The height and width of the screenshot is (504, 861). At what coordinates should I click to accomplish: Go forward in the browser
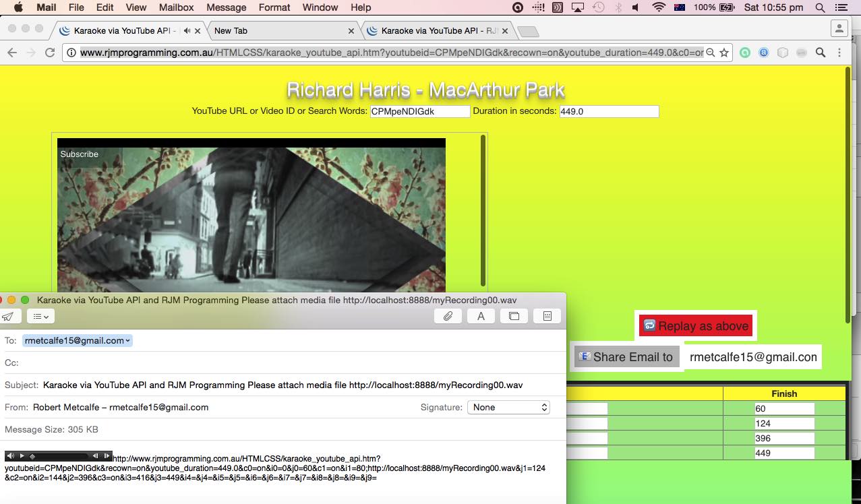31,52
